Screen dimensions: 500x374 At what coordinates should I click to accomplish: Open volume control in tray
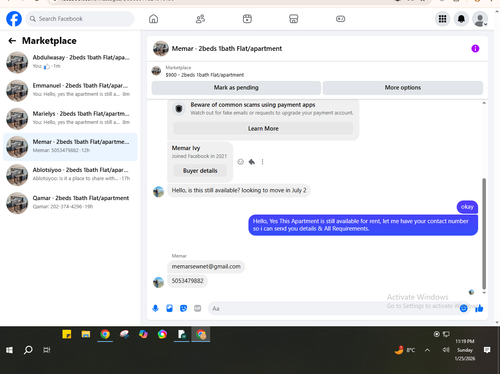[x=446, y=350]
